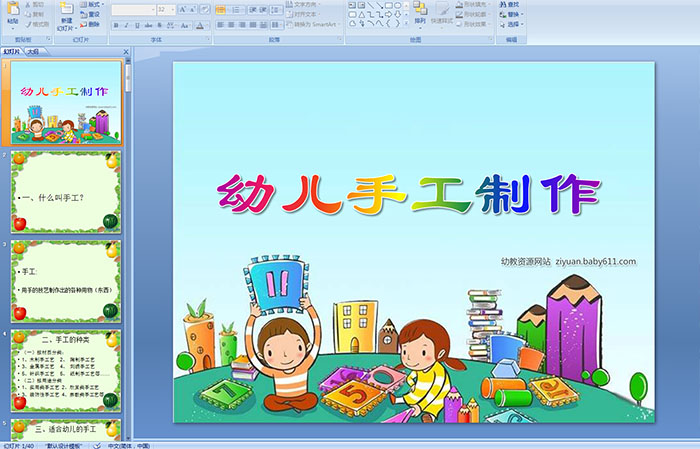Click the Replace (替换) button

pyautogui.click(x=511, y=14)
